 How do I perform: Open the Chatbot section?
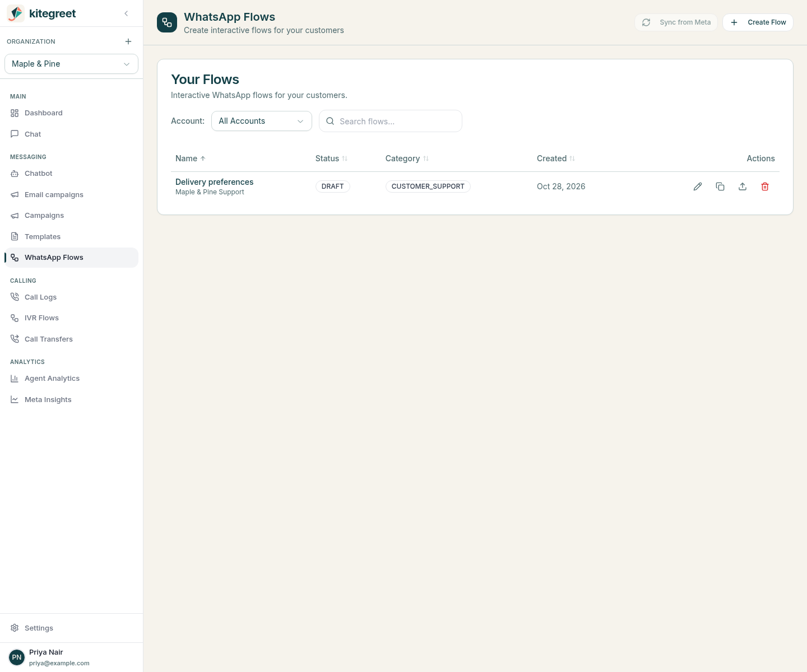click(x=71, y=174)
